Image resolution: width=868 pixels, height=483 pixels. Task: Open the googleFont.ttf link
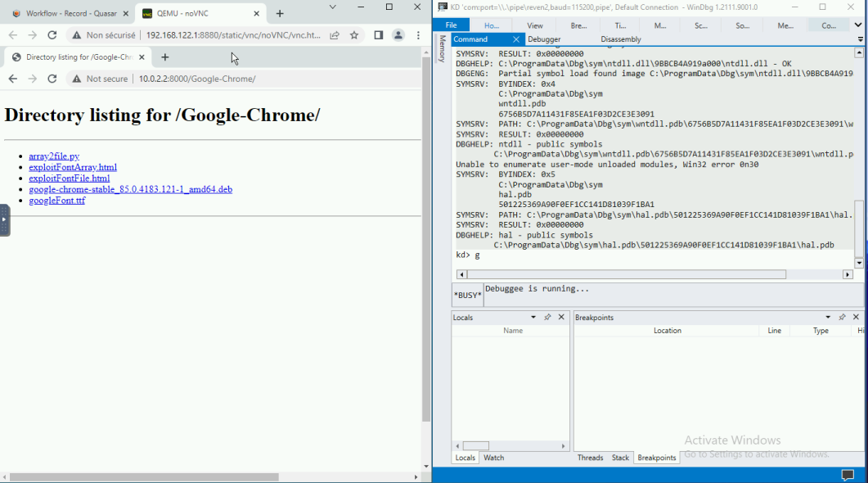point(57,201)
